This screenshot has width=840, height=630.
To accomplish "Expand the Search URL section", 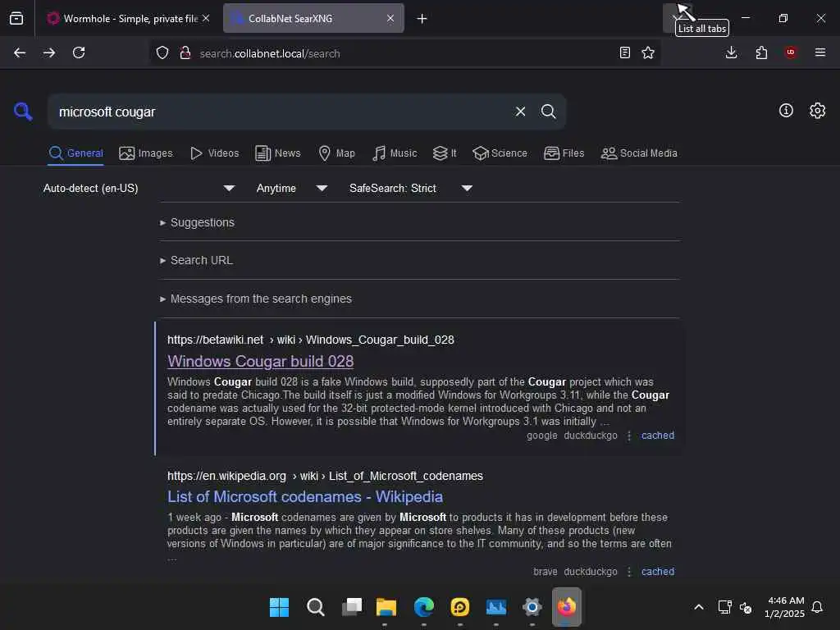I will 197,260.
